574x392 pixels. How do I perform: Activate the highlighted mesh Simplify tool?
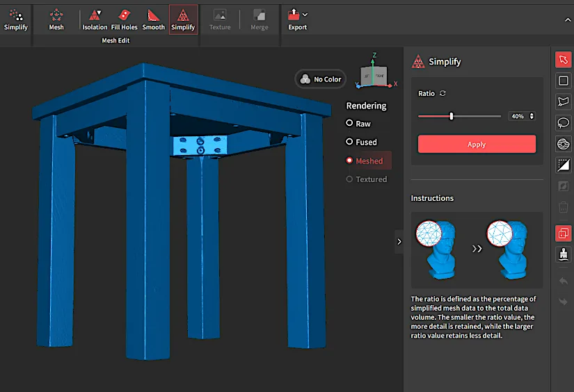pos(183,20)
